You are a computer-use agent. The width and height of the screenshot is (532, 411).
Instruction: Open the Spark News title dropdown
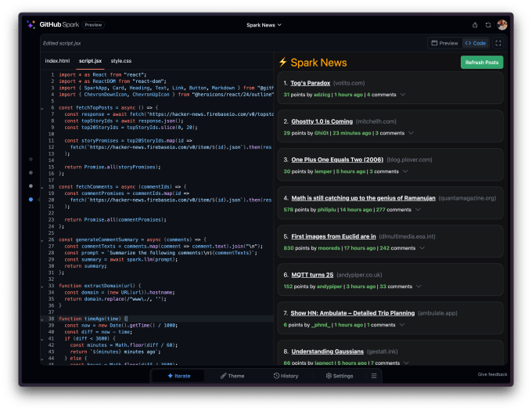pos(264,25)
